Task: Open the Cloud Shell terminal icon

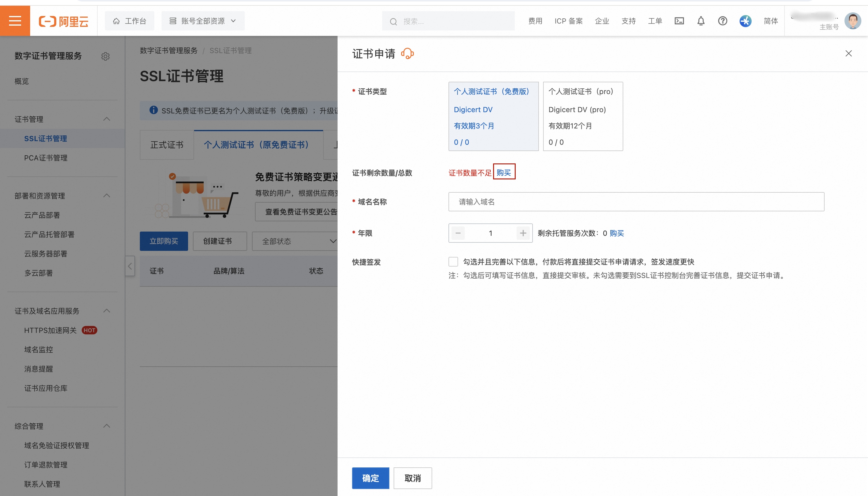Action: pyautogui.click(x=679, y=21)
